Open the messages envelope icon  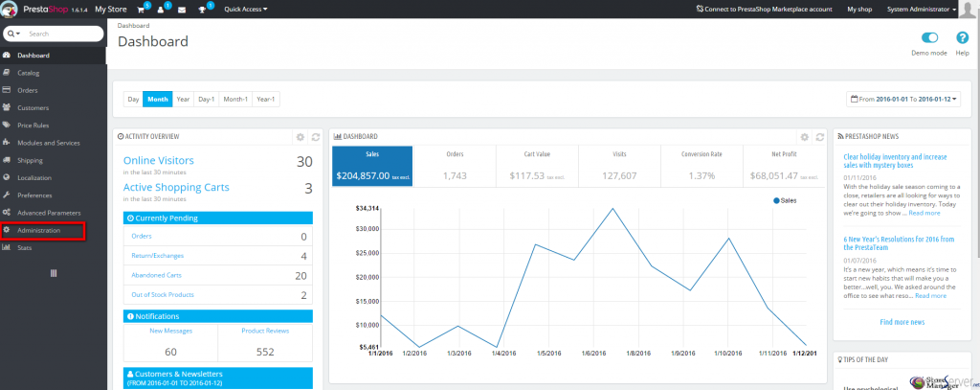(x=182, y=10)
